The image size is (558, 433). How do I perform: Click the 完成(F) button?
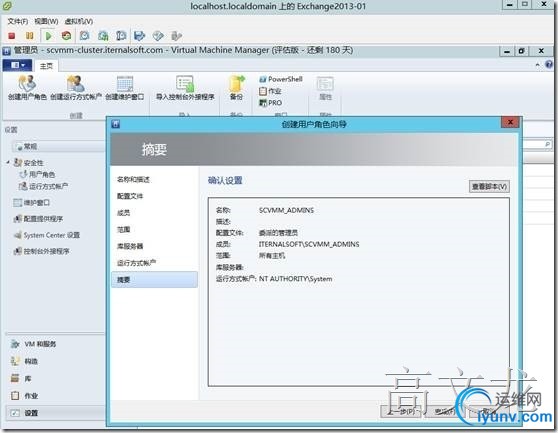click(x=445, y=411)
